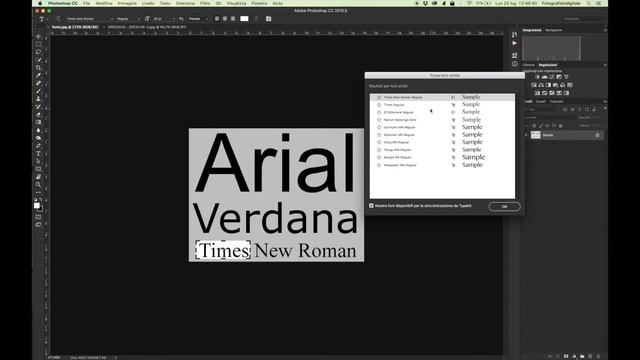Switch to the Canali tab

point(540,101)
